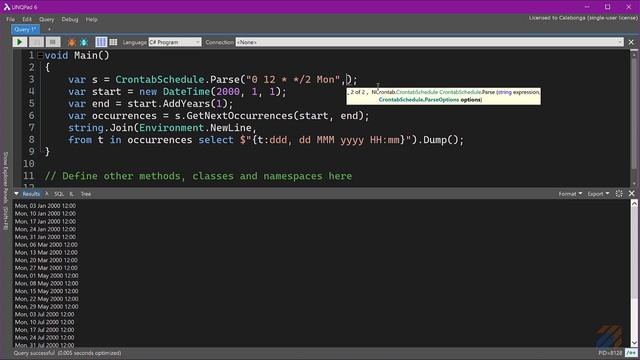Click the 'Mon, 03 Jan 2000 12:00' result line
Image resolution: width=640 pixels, height=360 pixels.
(x=45, y=206)
